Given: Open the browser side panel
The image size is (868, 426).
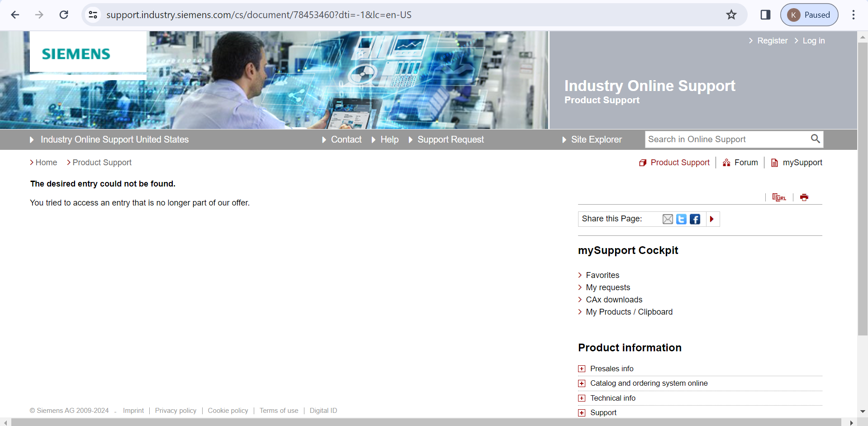Looking at the screenshot, I should 765,15.
